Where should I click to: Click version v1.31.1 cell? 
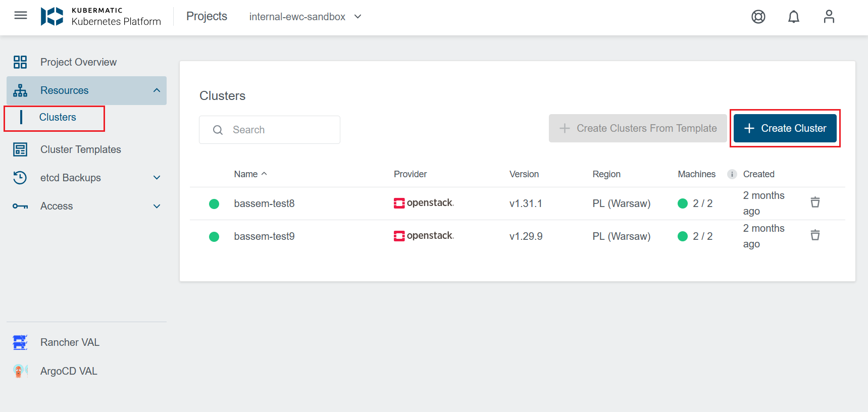point(526,203)
